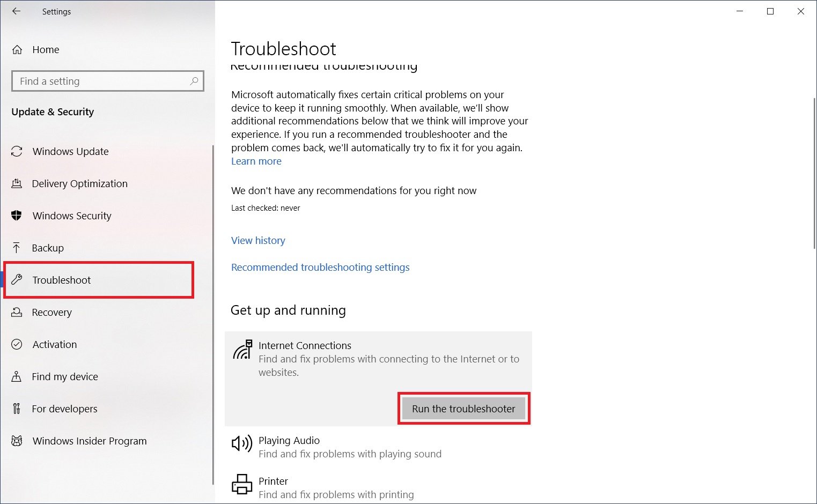Open Windows Insider Program page
Image resolution: width=817 pixels, height=504 pixels.
(90, 441)
